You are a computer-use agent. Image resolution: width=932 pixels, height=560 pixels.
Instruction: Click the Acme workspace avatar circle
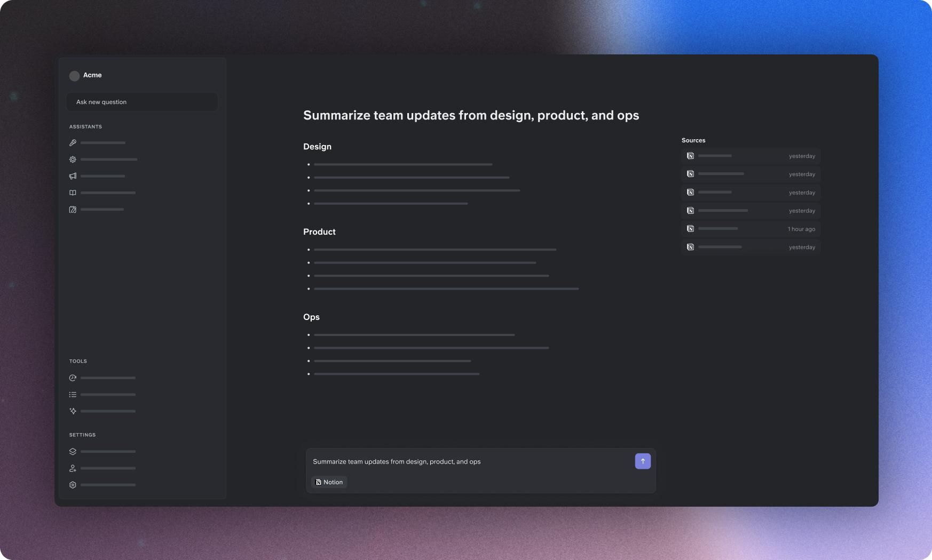click(74, 76)
